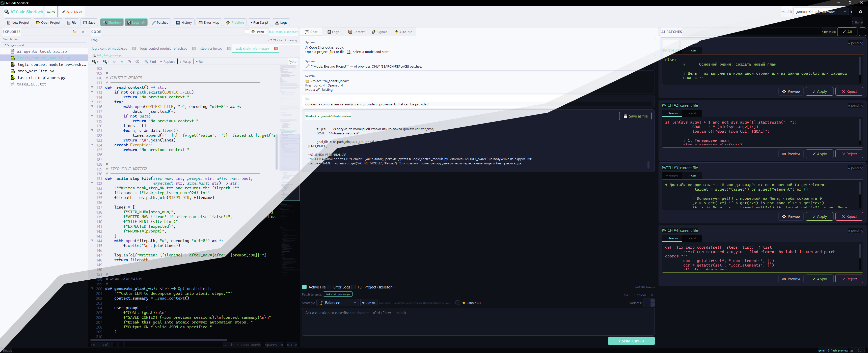
Task: Zoom in the code editor
Action: (95, 62)
